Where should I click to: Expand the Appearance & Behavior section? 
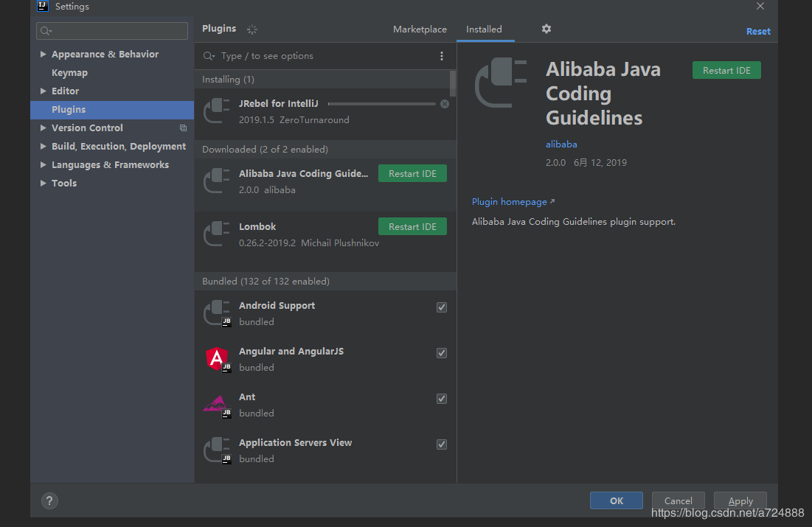(x=43, y=54)
